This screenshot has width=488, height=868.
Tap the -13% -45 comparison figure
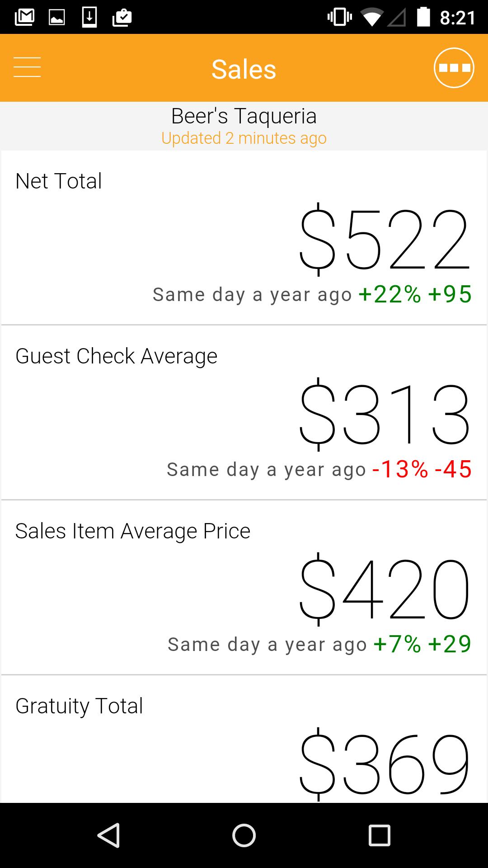(x=422, y=469)
